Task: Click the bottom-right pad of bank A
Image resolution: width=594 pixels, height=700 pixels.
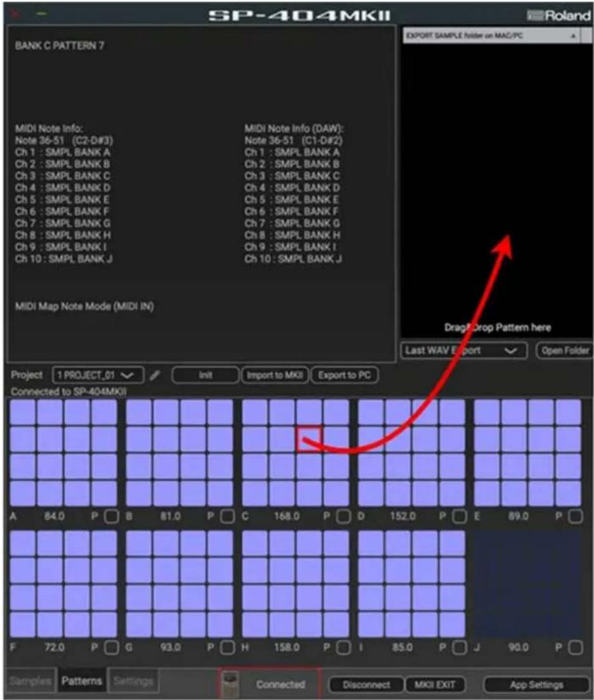Action: click(104, 493)
